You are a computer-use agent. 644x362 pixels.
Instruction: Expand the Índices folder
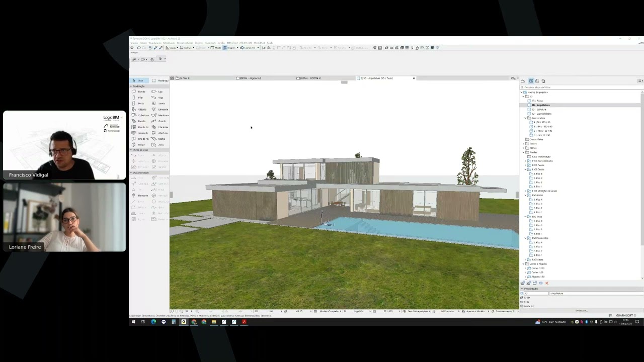click(523, 144)
